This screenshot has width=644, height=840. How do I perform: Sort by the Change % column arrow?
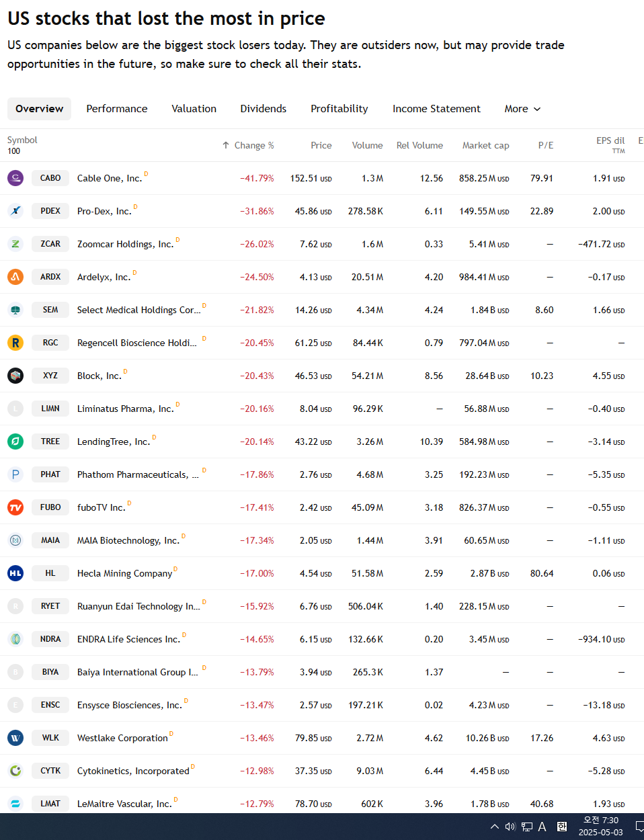point(226,145)
